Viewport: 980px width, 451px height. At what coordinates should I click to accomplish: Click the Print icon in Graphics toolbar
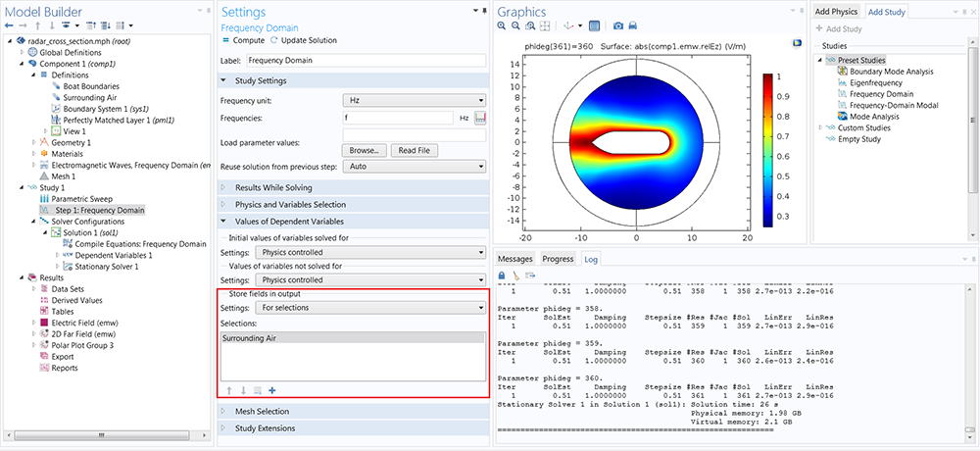pos(633,25)
